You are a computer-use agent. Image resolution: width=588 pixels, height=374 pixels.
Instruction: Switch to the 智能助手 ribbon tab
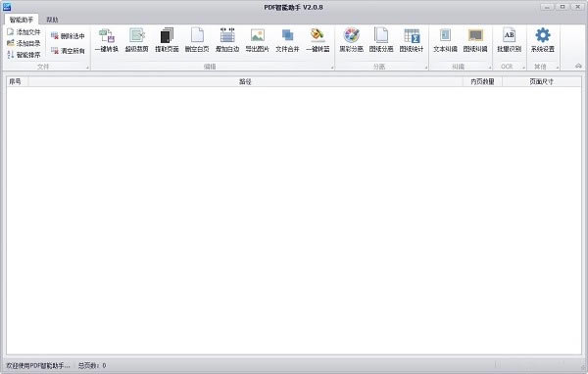[x=22, y=20]
